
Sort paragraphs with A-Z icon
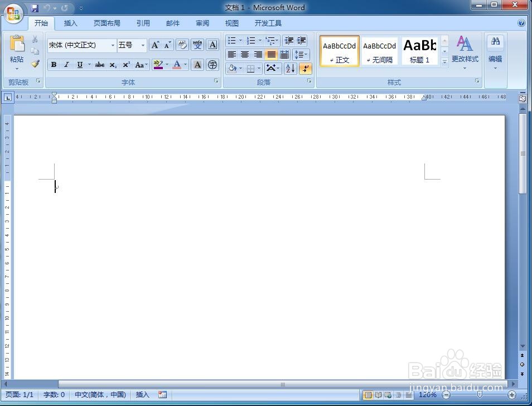pos(291,69)
